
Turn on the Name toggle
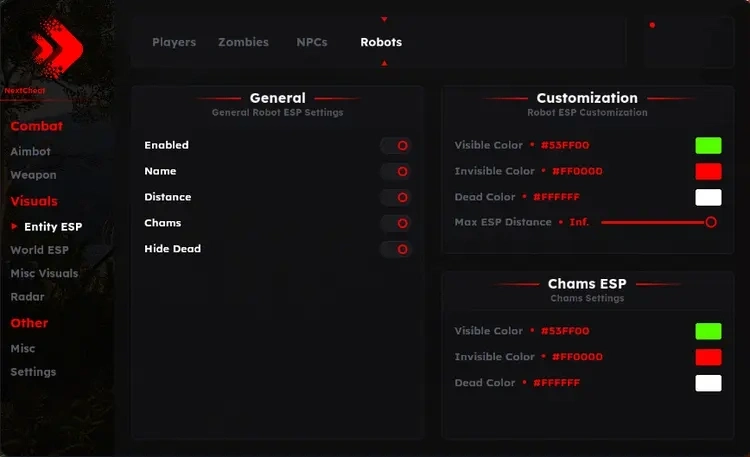pos(396,171)
